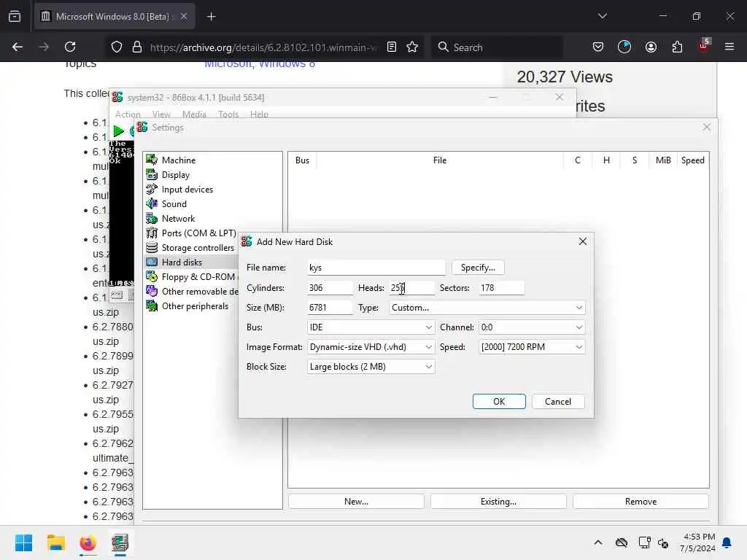Select Hard disks category icon

pos(152,262)
